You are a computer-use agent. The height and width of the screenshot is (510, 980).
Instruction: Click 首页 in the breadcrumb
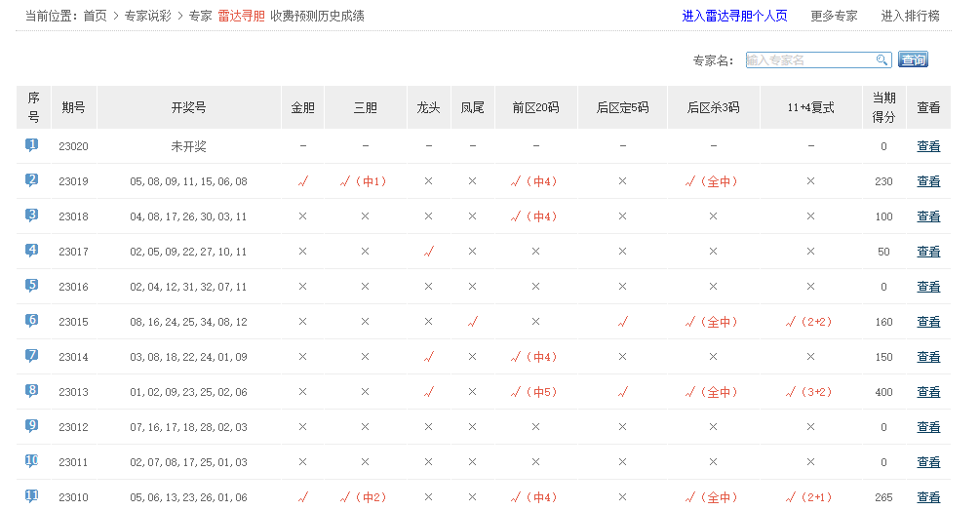(x=95, y=16)
